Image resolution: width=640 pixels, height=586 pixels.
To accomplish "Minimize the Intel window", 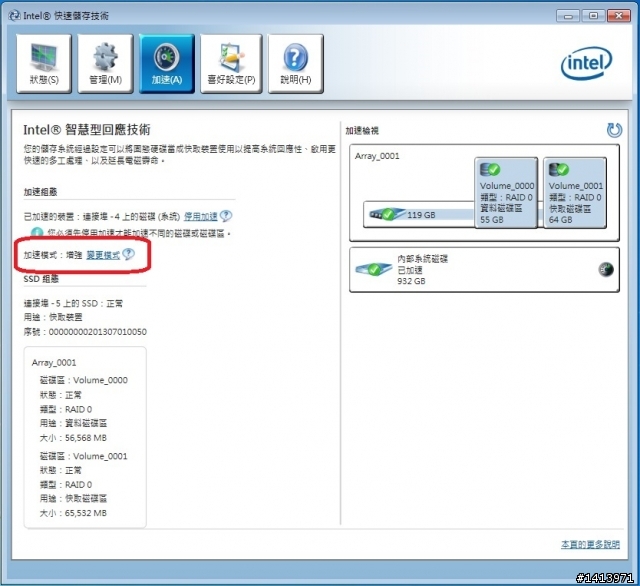I will (567, 16).
